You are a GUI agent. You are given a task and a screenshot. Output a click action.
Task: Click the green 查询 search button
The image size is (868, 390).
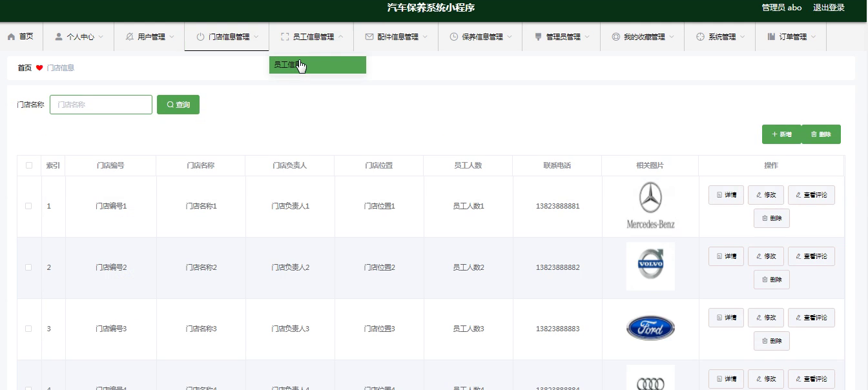(178, 105)
